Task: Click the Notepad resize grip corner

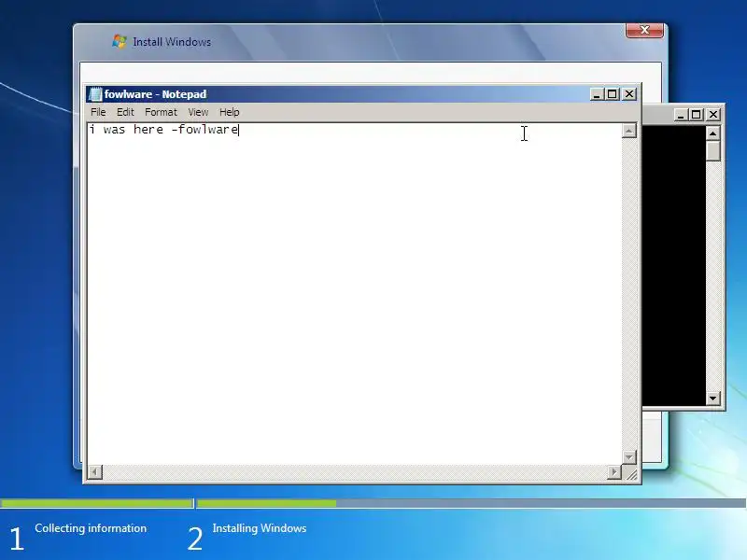Action: tap(631, 473)
